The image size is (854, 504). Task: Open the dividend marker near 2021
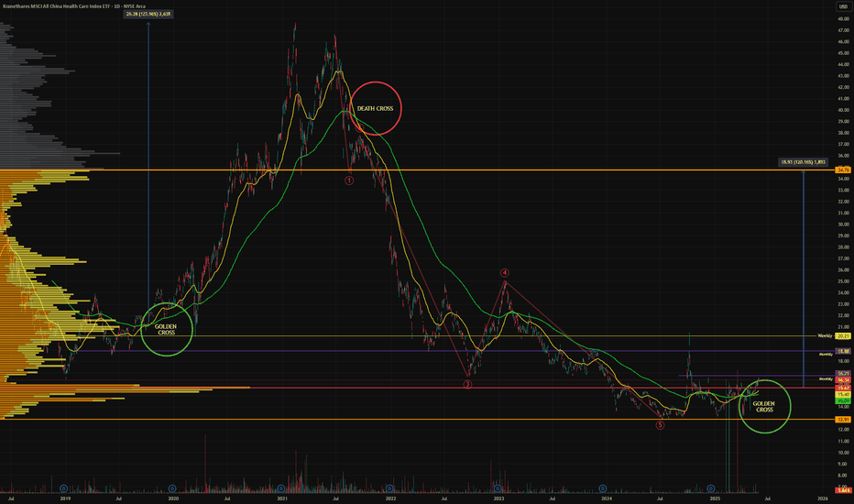point(281,488)
